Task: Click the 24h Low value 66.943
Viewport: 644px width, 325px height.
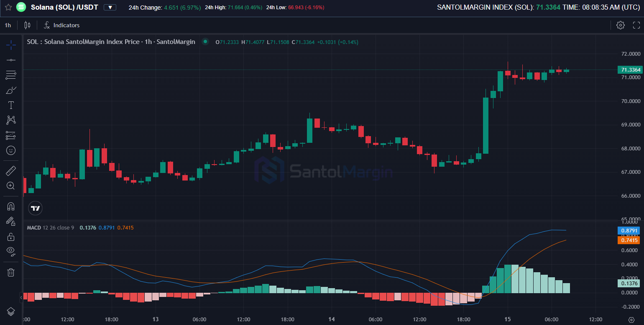Action: pos(306,8)
